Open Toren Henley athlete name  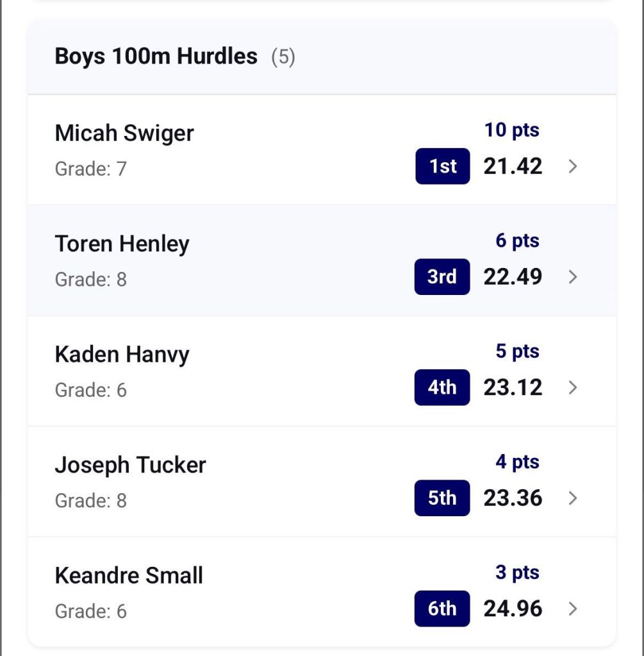tap(122, 244)
